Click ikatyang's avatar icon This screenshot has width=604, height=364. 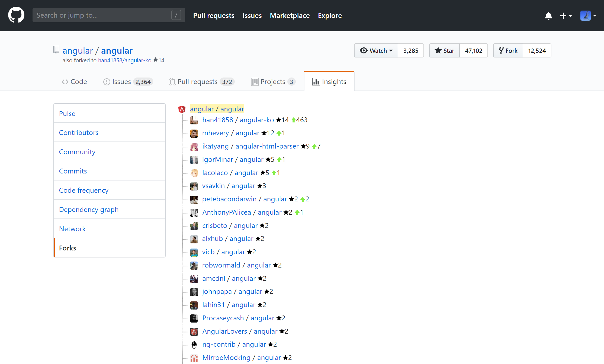(x=194, y=146)
